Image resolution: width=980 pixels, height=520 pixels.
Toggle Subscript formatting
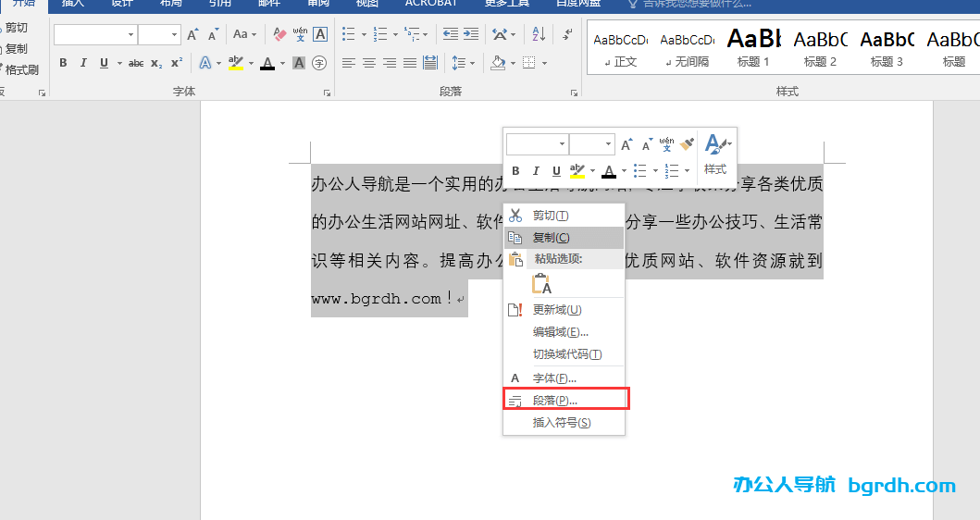(x=157, y=63)
